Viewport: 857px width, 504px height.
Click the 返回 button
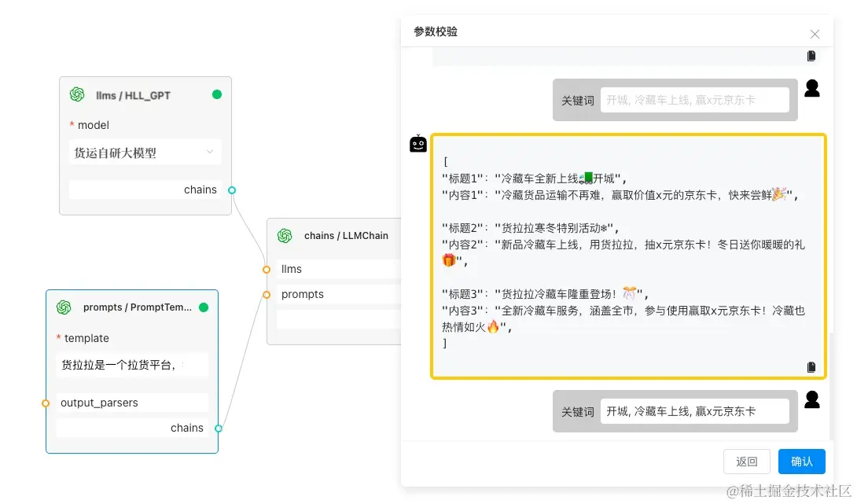click(x=747, y=462)
